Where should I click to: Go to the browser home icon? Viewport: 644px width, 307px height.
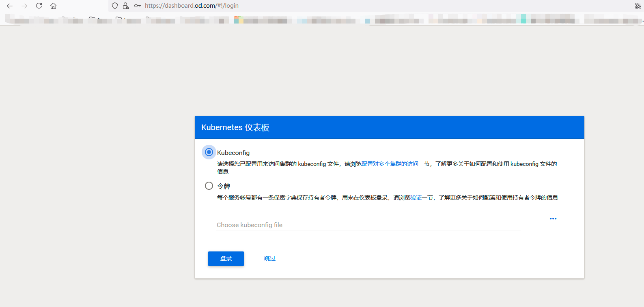53,6
